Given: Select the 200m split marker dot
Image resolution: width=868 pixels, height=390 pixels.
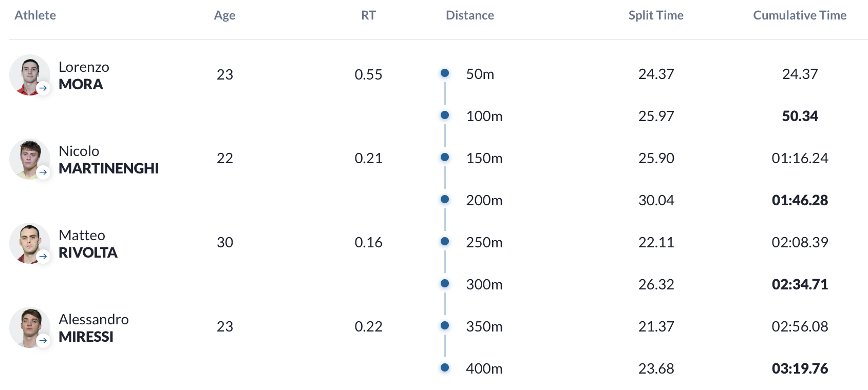Looking at the screenshot, I should 445,200.
